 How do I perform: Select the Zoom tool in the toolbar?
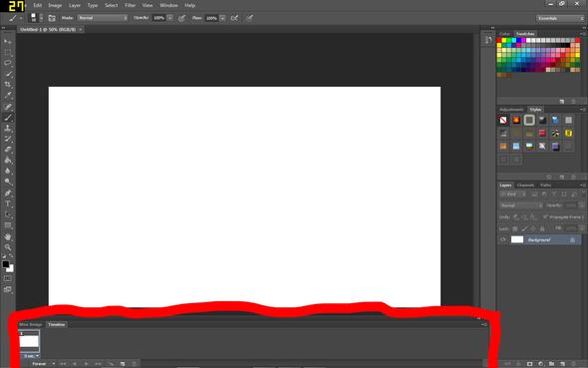pyautogui.click(x=8, y=247)
